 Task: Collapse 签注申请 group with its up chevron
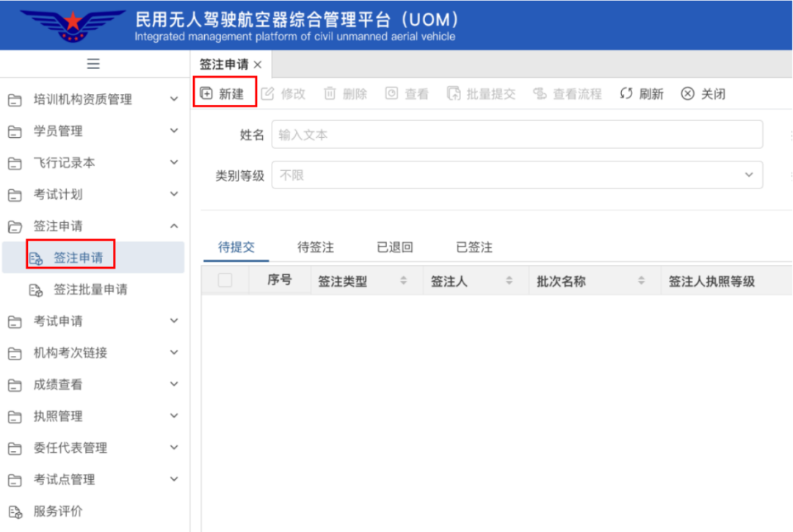[174, 226]
